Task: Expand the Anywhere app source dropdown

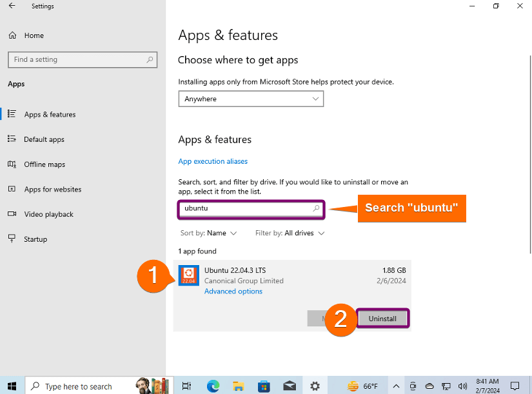Action: click(x=251, y=99)
